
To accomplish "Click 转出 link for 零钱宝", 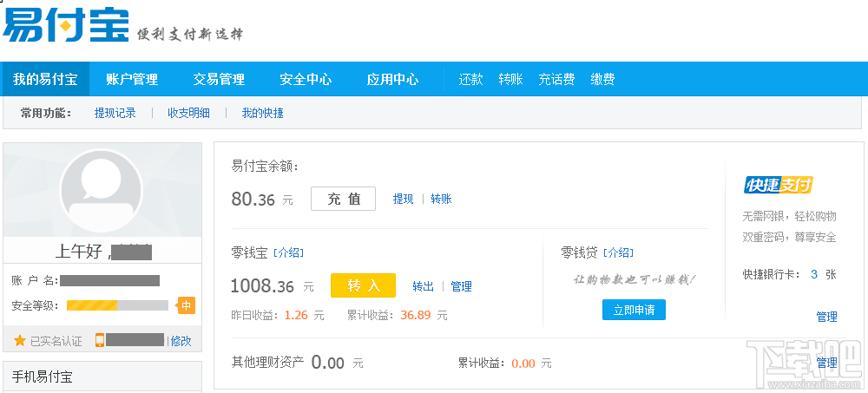I will coord(424,286).
